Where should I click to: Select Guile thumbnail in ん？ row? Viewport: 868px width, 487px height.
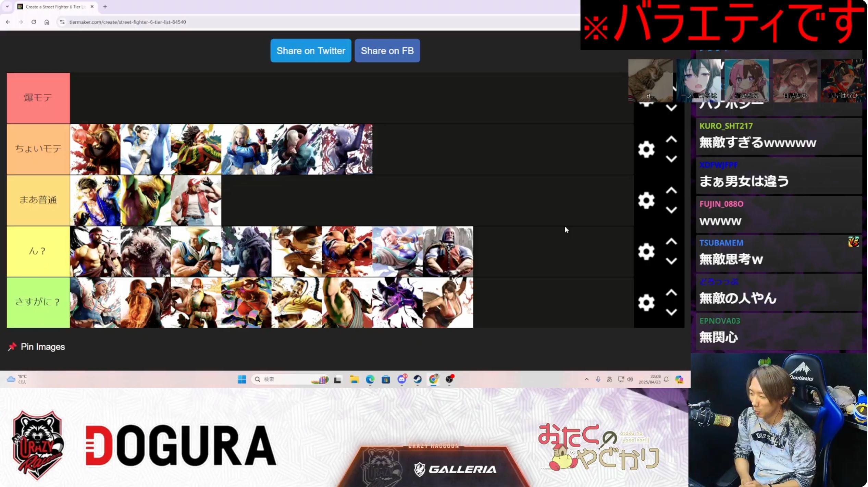(x=196, y=252)
